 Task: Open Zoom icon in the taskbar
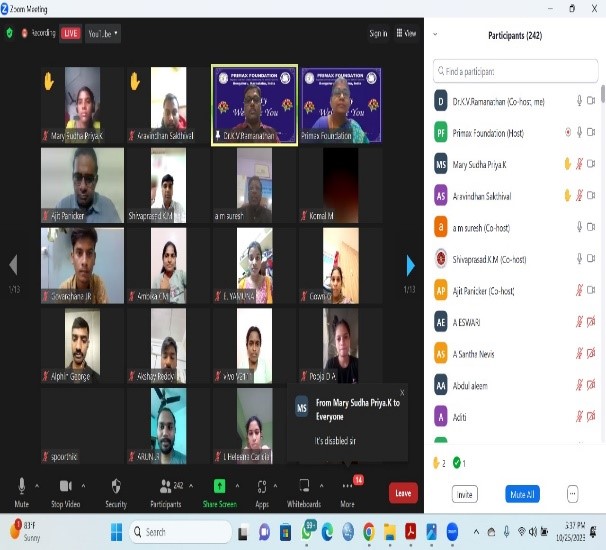[x=452, y=531]
